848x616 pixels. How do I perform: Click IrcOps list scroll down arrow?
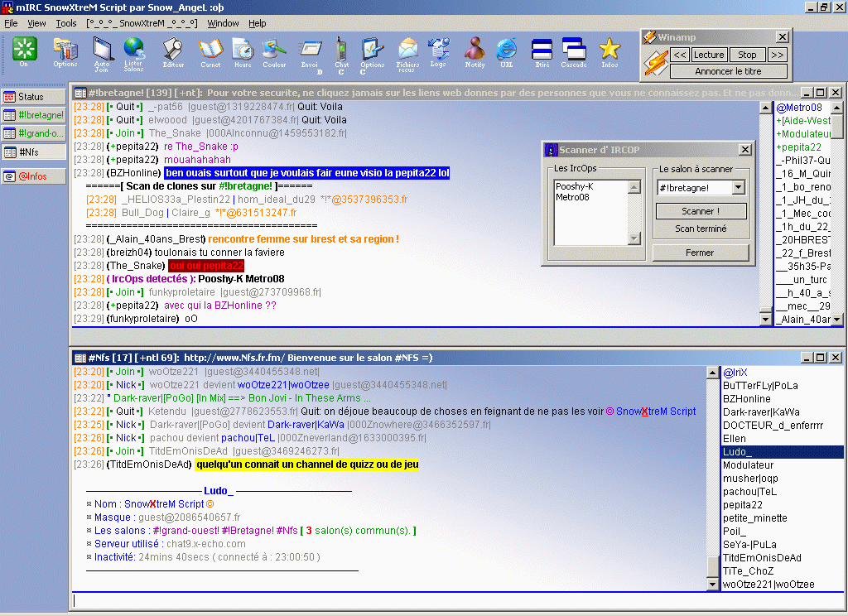click(634, 238)
